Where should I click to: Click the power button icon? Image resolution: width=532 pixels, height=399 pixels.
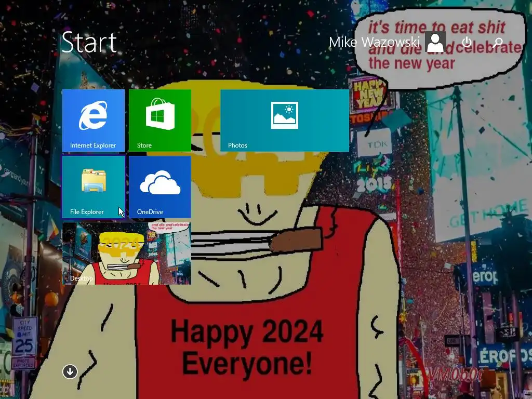coord(467,43)
